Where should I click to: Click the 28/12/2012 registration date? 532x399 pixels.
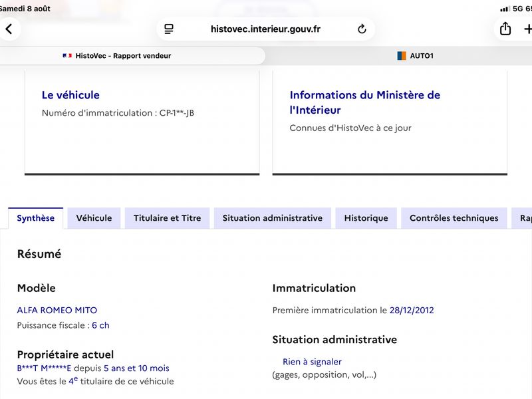[x=412, y=310]
